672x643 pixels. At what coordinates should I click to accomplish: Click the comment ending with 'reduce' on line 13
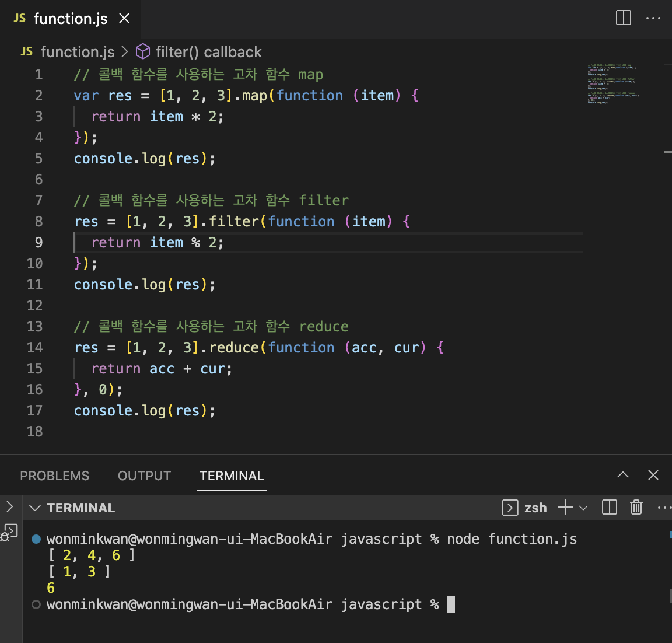pyautogui.click(x=211, y=327)
